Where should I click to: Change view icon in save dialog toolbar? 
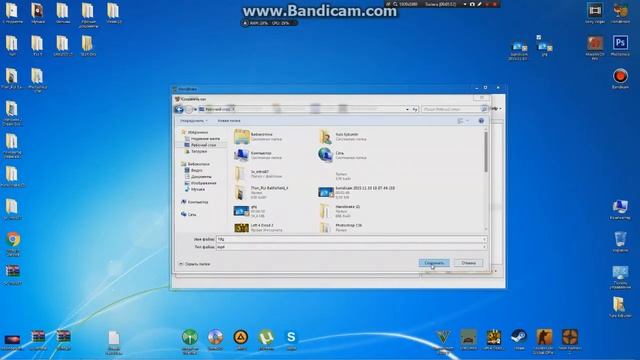pos(460,121)
